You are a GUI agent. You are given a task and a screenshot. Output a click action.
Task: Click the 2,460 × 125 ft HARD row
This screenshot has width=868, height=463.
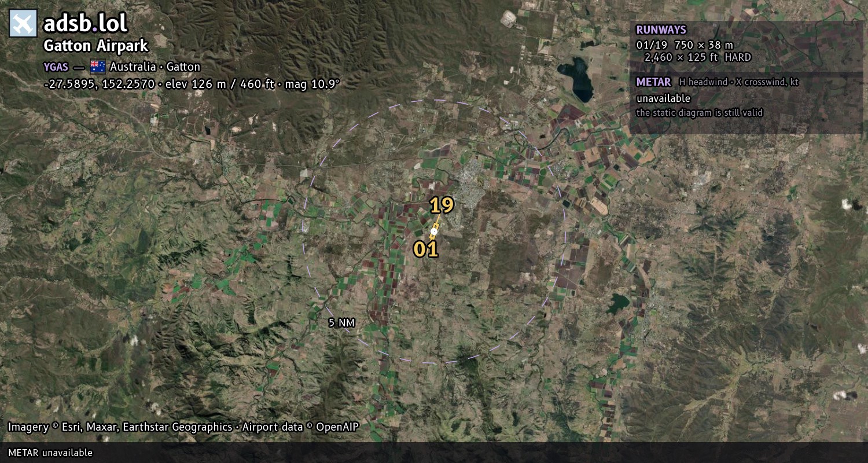[698, 57]
